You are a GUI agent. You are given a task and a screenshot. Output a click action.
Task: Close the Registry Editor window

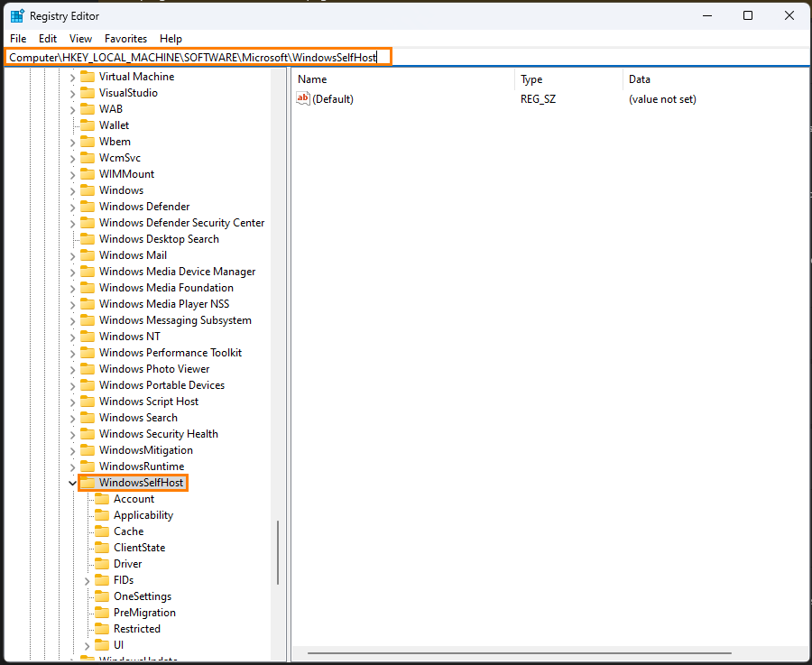click(x=789, y=16)
